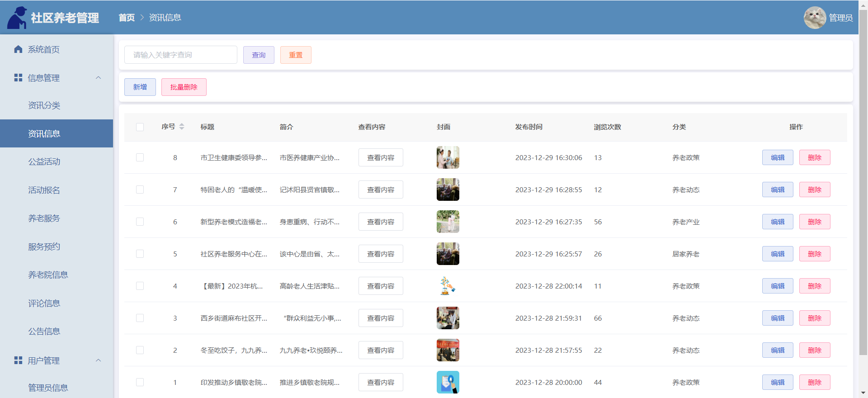Viewport: 868px width, 398px height.
Task: Check the box for row 5
Action: (x=140, y=254)
